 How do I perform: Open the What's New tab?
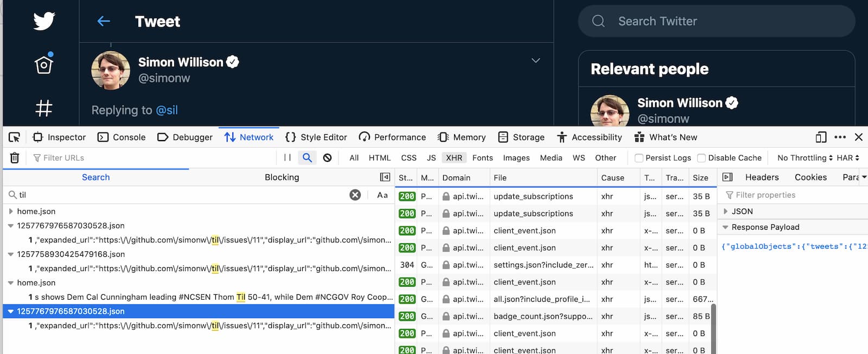pos(666,137)
